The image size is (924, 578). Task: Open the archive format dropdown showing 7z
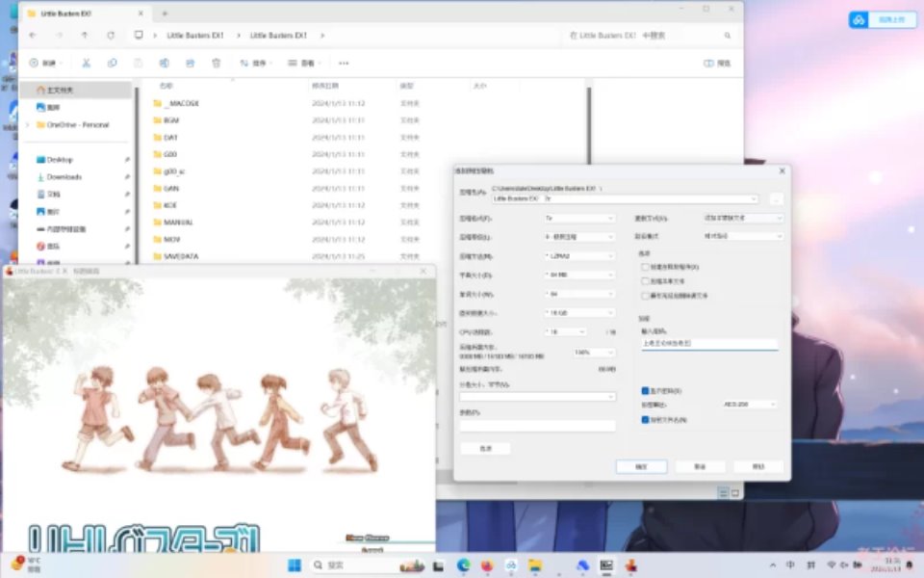coord(578,219)
